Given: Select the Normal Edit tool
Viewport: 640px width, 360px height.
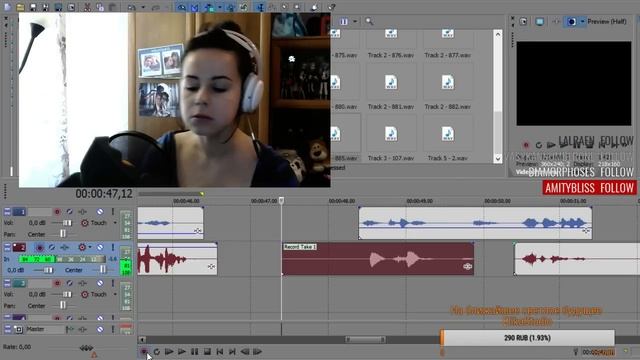Looking at the screenshot, I should (260, 7).
